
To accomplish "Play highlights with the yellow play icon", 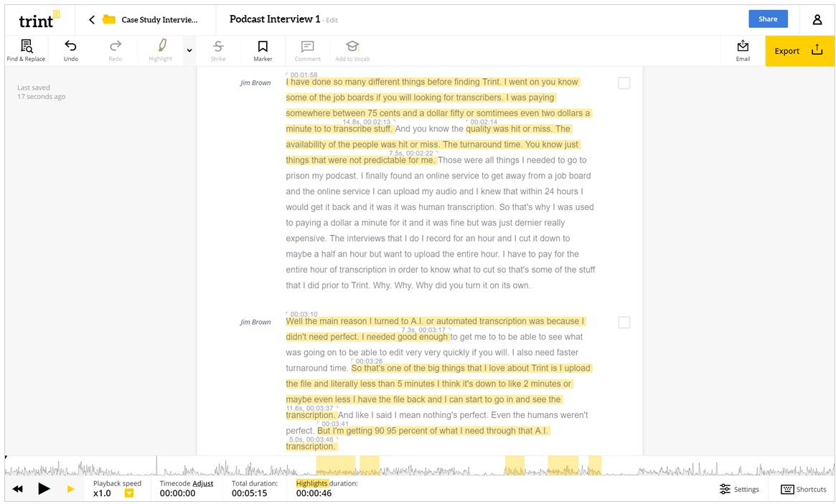I will (70, 488).
